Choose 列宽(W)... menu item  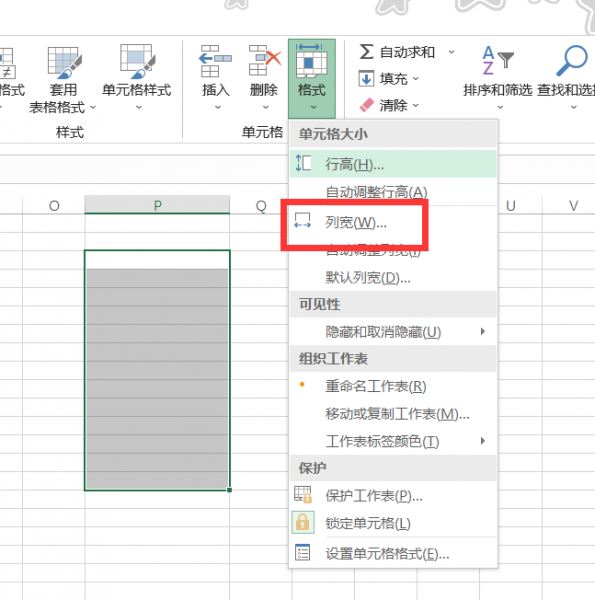click(393, 222)
